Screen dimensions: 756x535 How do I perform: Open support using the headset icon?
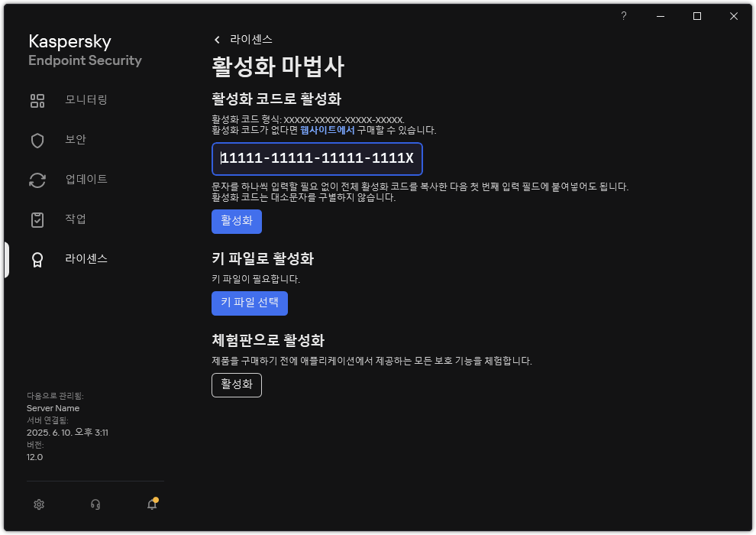point(95,504)
